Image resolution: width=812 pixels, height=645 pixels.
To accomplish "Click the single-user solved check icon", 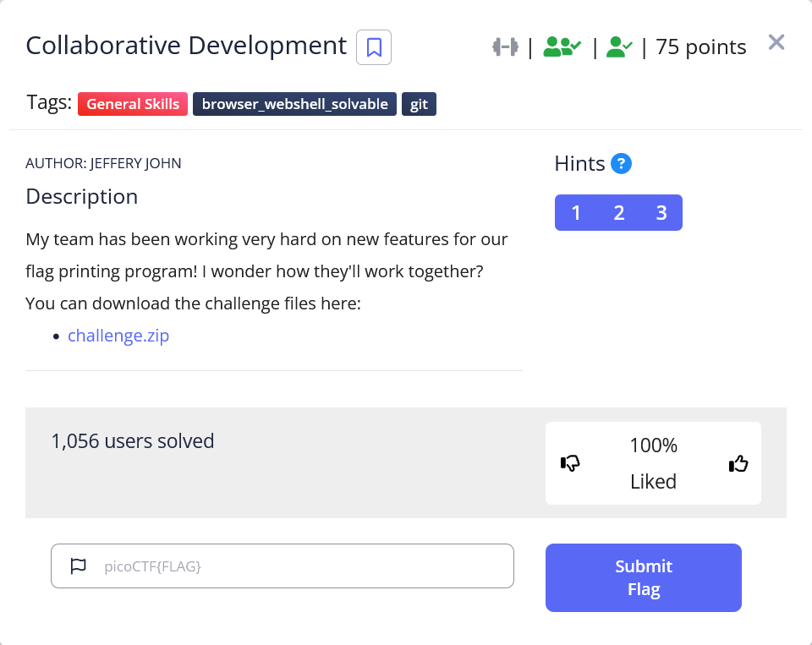I will [x=619, y=47].
